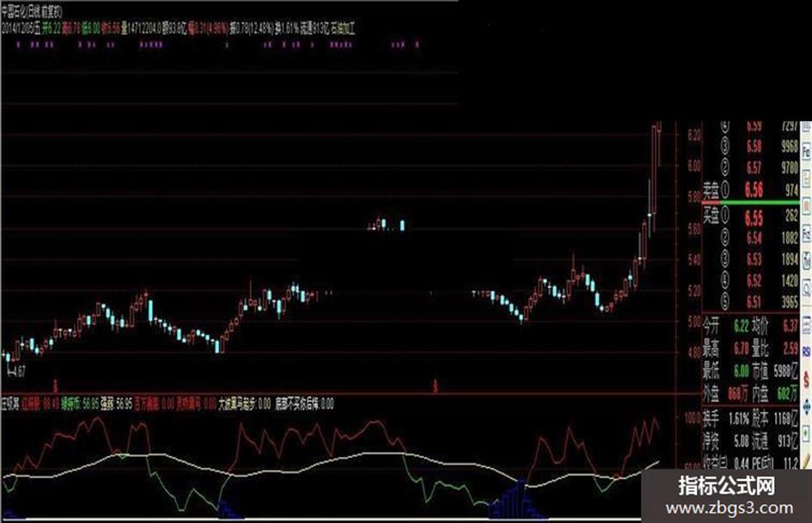Click the 净资 value 5.08
Image resolution: width=812 pixels, height=523 pixels.
[742, 441]
